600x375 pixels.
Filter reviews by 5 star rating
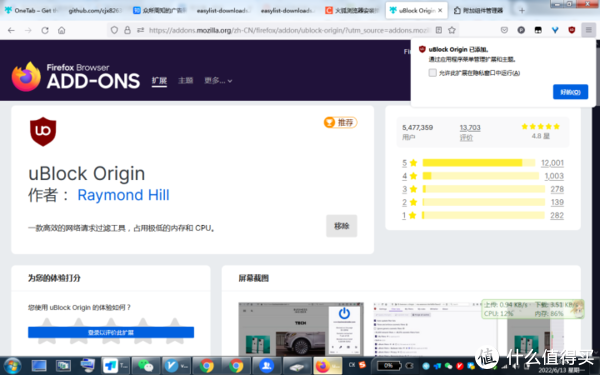pyautogui.click(x=409, y=163)
